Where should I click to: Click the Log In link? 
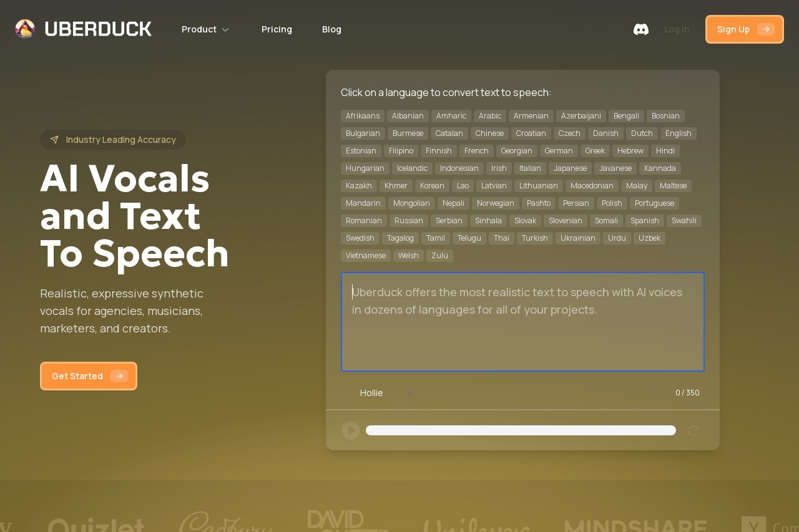(677, 29)
